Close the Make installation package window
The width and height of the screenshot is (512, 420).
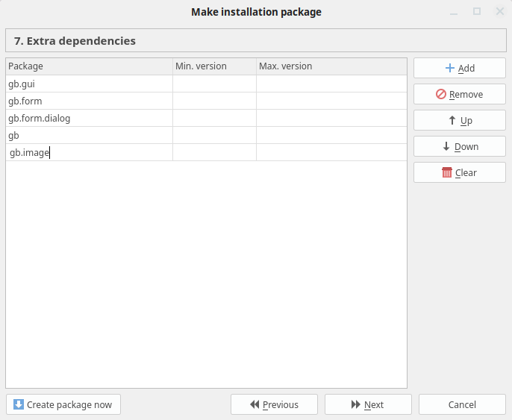(x=499, y=11)
